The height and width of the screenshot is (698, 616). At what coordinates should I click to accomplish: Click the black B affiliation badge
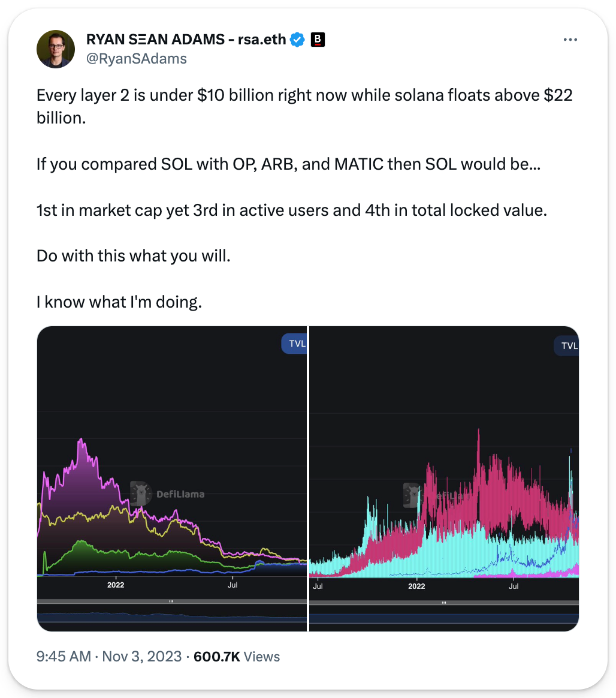[318, 40]
